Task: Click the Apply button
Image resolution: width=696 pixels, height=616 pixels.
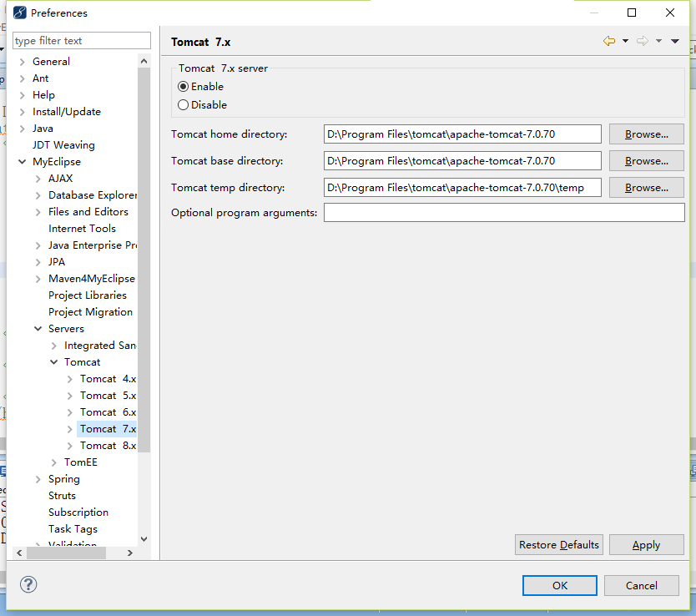Action: [646, 544]
